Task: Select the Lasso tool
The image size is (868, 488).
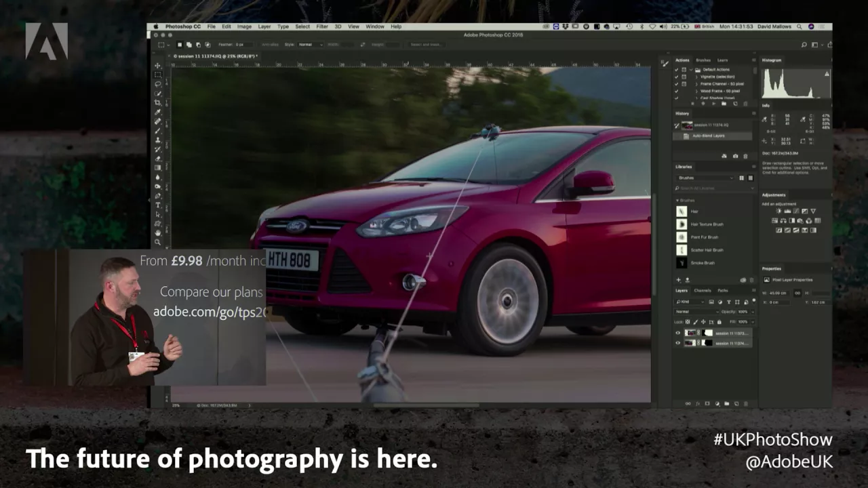Action: pos(158,85)
